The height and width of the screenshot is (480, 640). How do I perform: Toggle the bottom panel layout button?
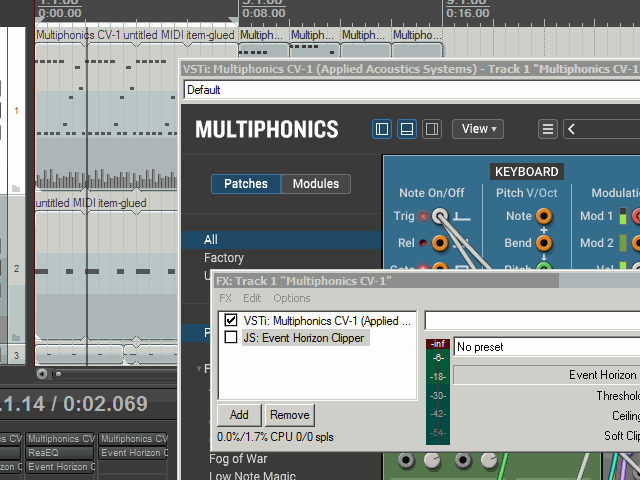[407, 129]
